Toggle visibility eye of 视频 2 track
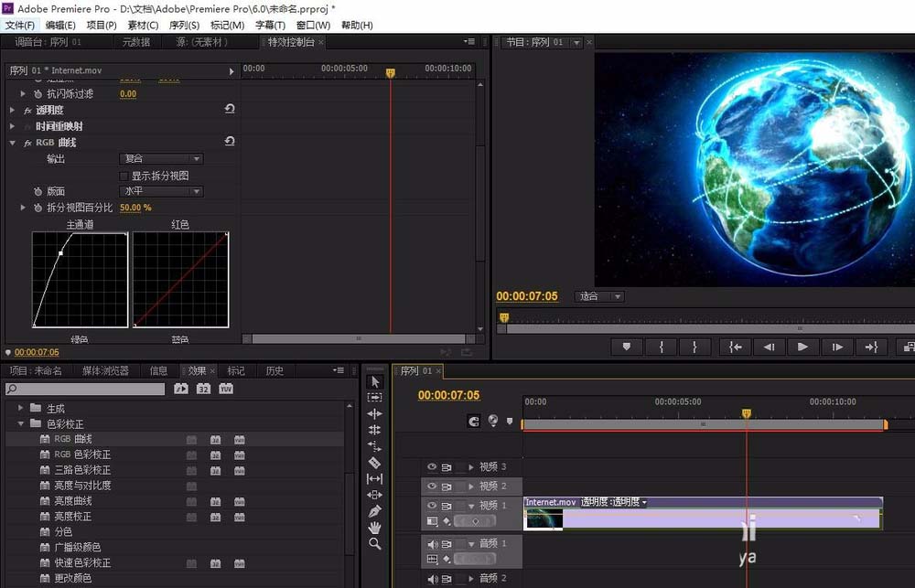 click(x=432, y=486)
